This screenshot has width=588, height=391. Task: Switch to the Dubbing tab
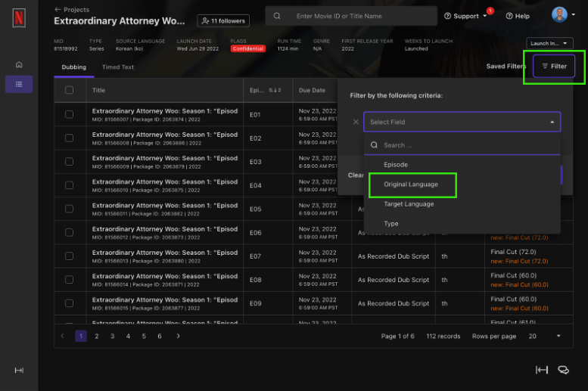[74, 67]
